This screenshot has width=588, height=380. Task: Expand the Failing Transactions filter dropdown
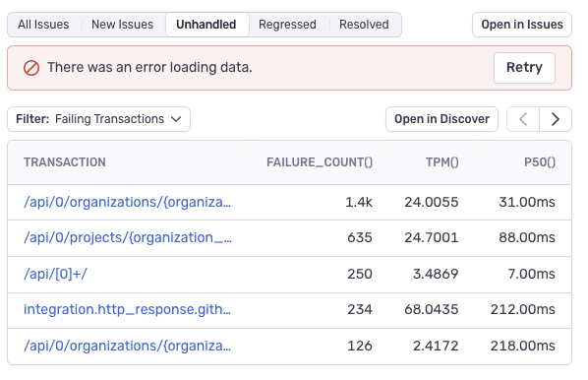point(98,119)
